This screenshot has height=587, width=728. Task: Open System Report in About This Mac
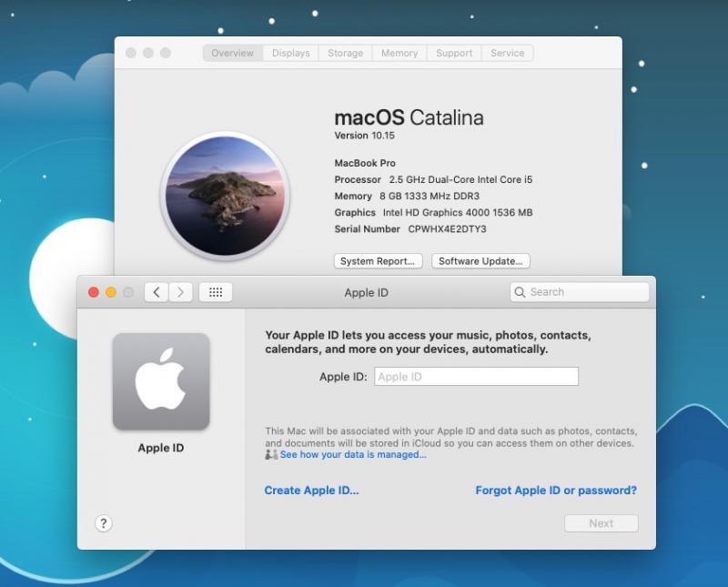point(378,261)
